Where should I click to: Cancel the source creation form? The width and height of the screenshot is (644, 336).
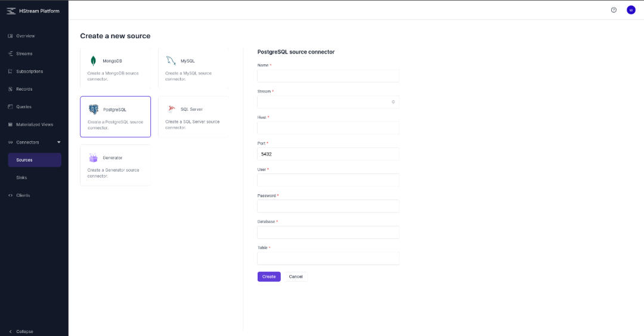(296, 276)
